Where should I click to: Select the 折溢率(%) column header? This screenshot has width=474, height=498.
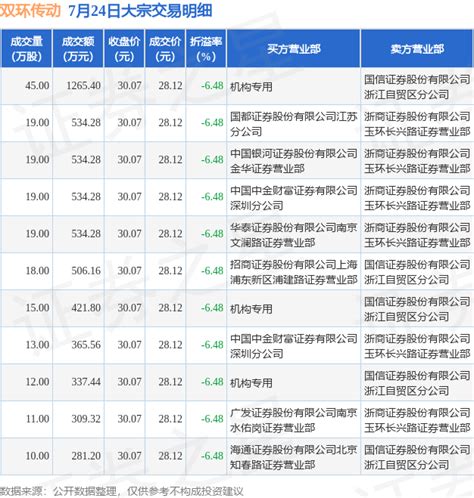(206, 49)
